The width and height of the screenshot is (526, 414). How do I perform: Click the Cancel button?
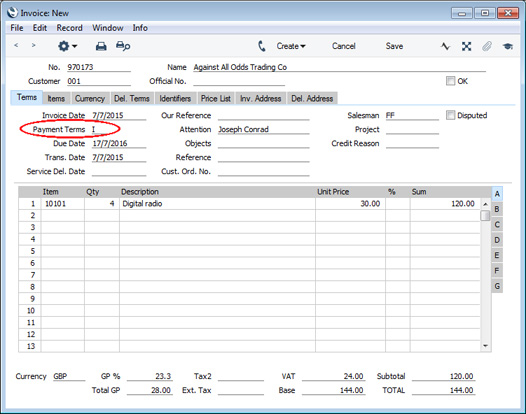click(x=344, y=46)
